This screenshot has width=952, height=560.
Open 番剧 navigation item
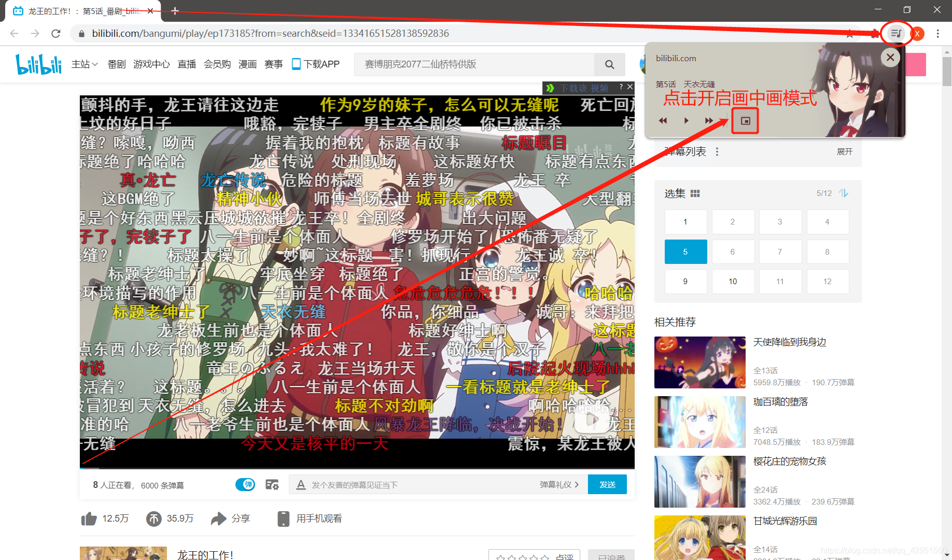pyautogui.click(x=117, y=64)
